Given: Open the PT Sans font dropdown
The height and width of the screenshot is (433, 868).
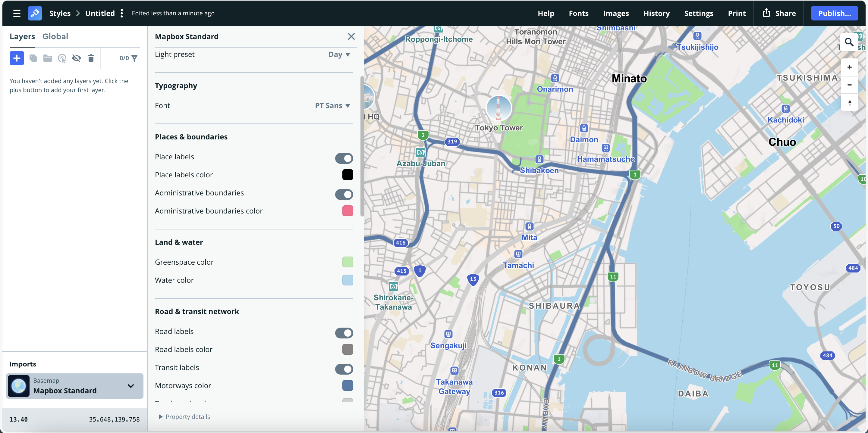Looking at the screenshot, I should [332, 106].
